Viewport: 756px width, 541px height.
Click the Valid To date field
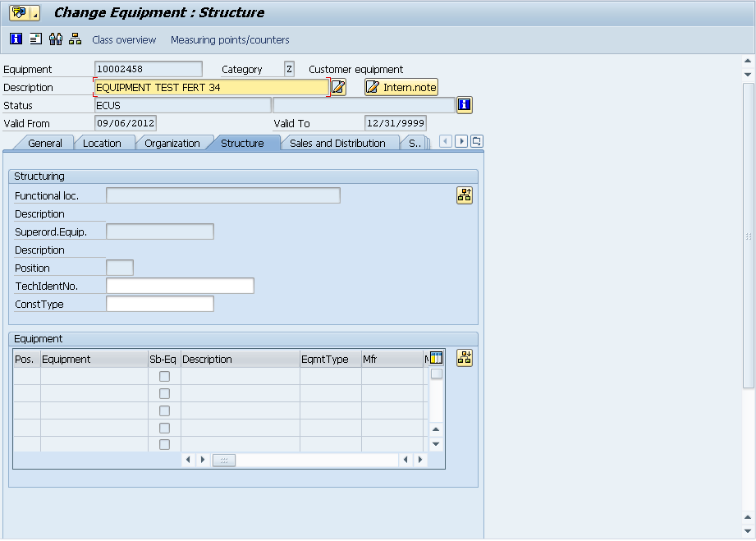[x=396, y=123]
